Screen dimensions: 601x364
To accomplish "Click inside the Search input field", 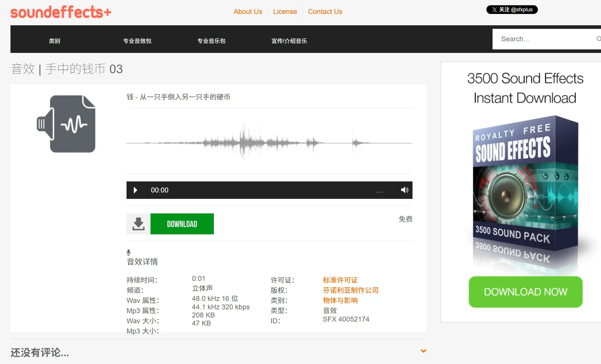I will (x=544, y=39).
